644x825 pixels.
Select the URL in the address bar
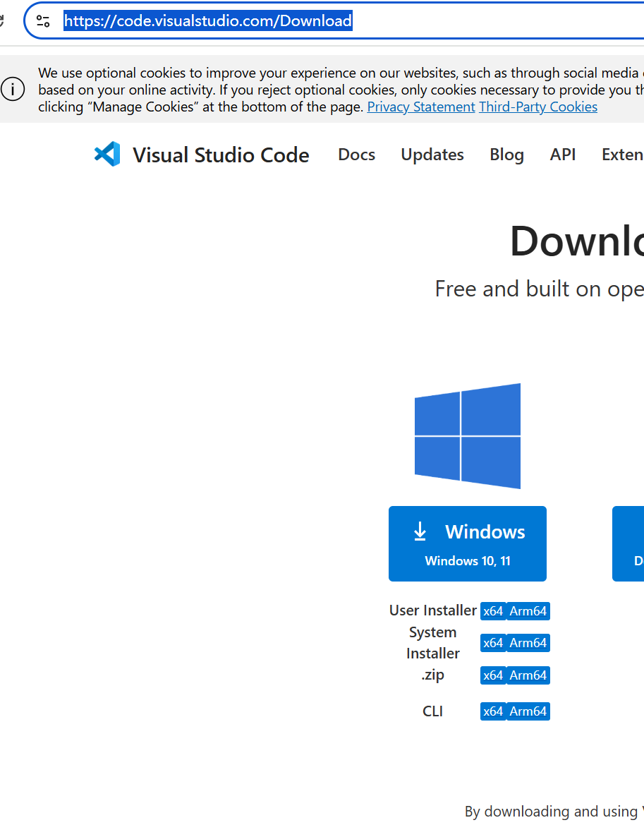pyautogui.click(x=208, y=21)
